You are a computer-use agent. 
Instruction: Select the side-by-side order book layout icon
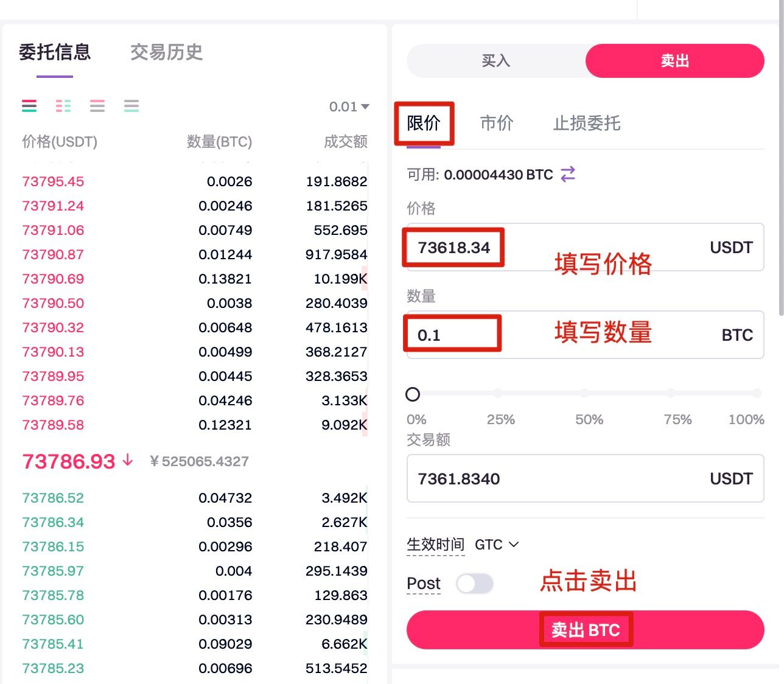63,106
